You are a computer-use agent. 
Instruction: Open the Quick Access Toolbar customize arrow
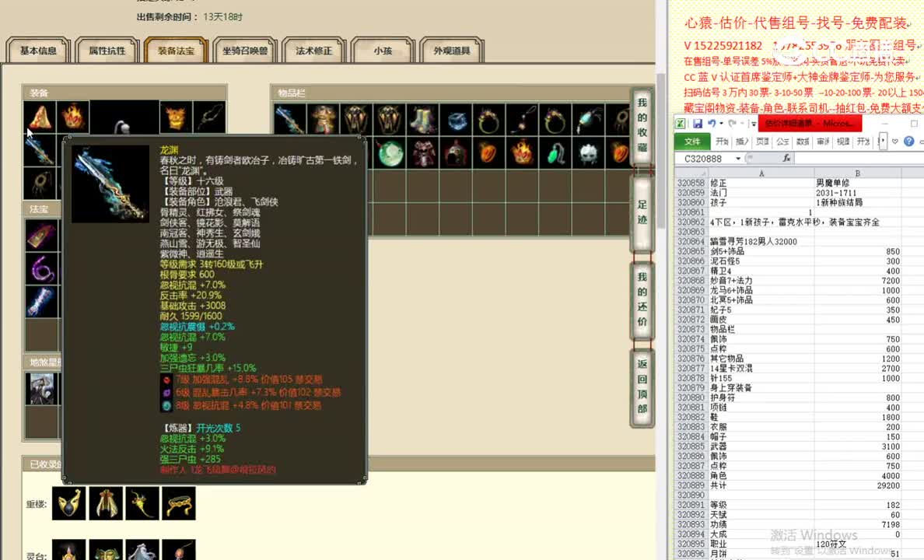point(753,124)
